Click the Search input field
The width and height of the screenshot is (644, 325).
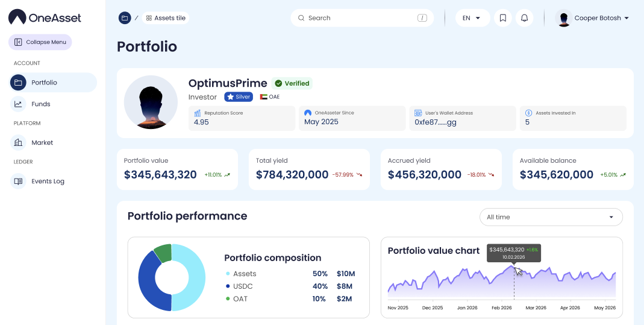361,18
